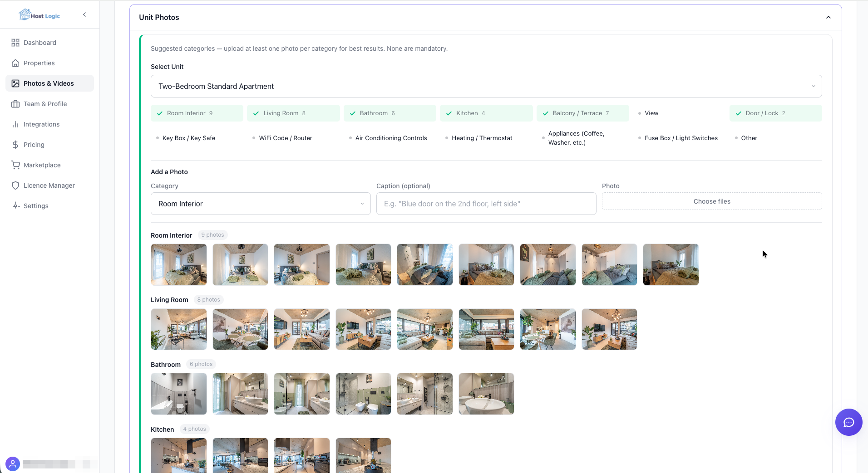Focus the Caption (optional) input field

tap(486, 204)
